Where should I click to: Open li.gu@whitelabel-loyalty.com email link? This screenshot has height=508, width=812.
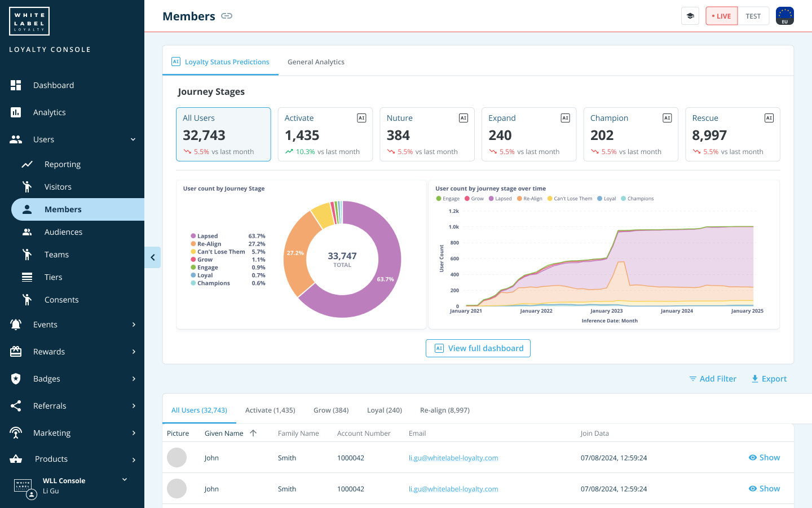tap(453, 458)
